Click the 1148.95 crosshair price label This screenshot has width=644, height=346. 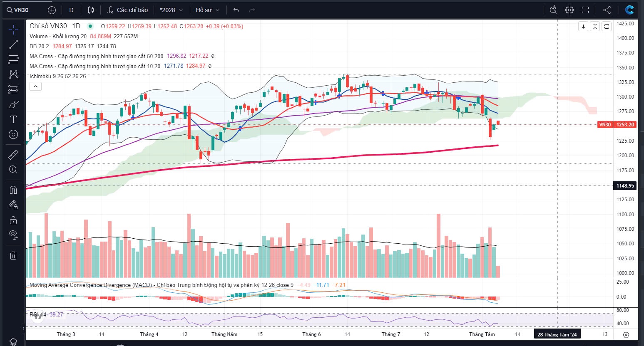click(x=625, y=185)
